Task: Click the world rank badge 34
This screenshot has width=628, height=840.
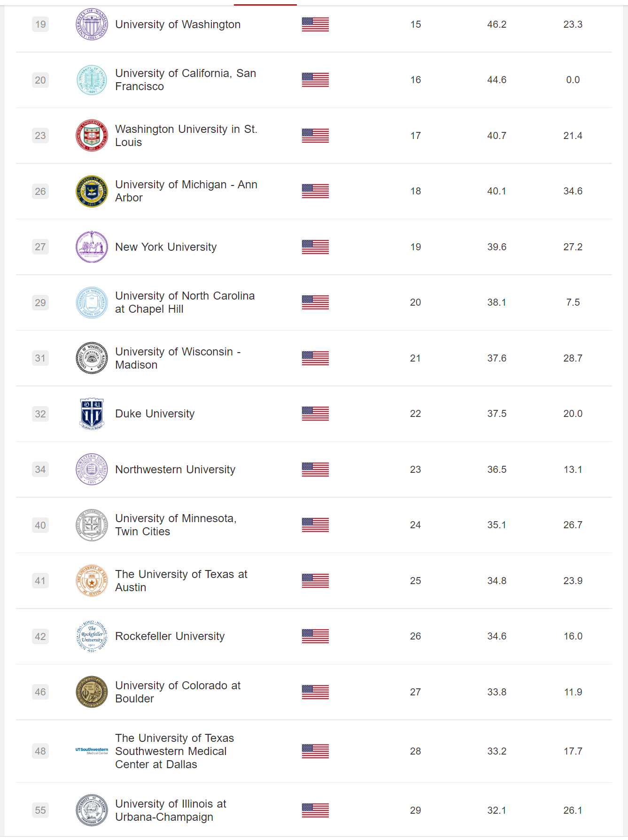Action: coord(40,470)
